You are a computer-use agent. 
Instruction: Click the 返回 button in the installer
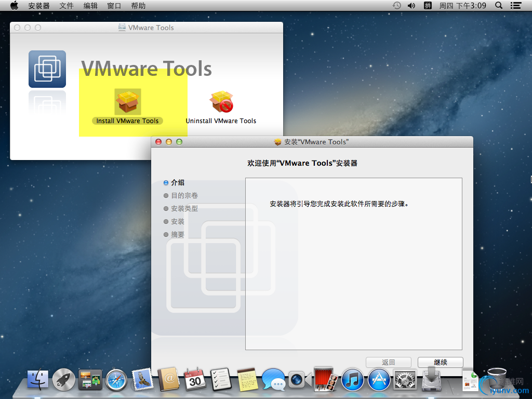tap(389, 362)
